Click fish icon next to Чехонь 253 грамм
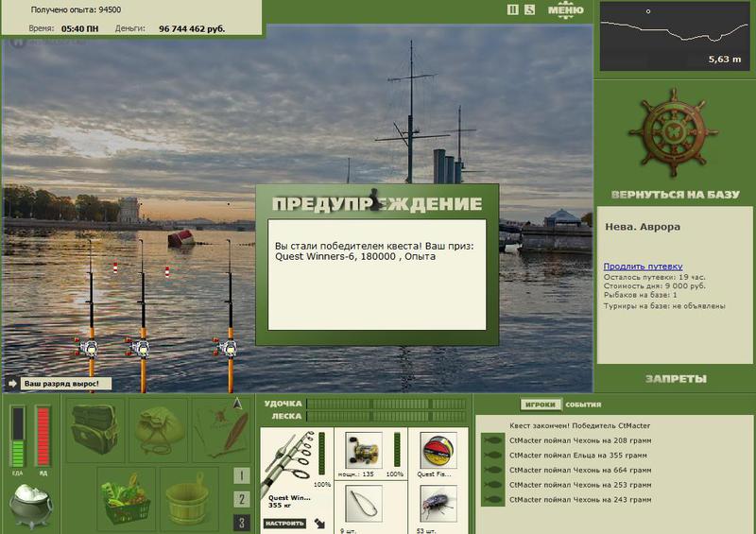Screen dimensions: 756x534 click(492, 485)
